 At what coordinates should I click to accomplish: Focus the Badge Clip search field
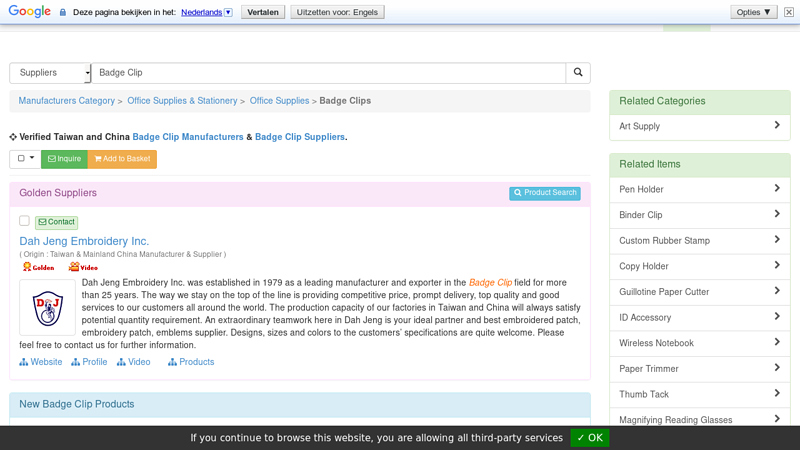point(328,73)
